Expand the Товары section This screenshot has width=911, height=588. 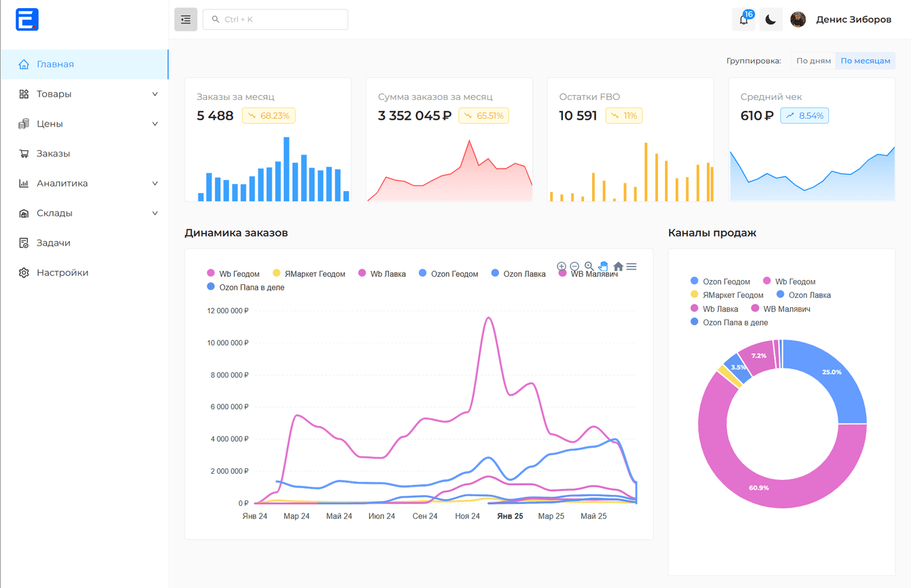coord(54,93)
